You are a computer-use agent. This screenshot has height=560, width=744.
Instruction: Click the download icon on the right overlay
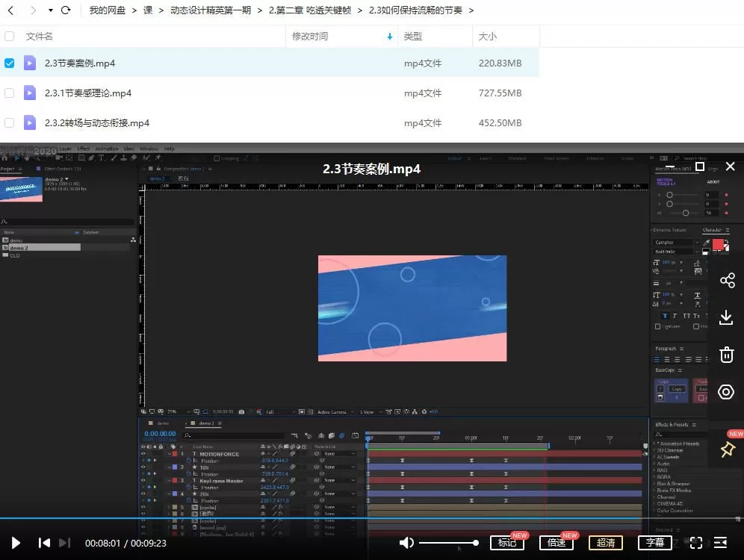click(727, 317)
